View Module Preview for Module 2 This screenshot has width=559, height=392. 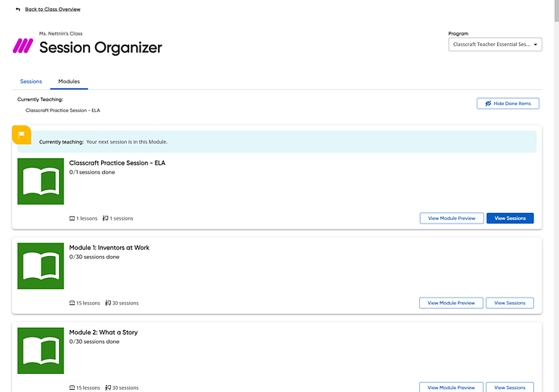(x=451, y=387)
